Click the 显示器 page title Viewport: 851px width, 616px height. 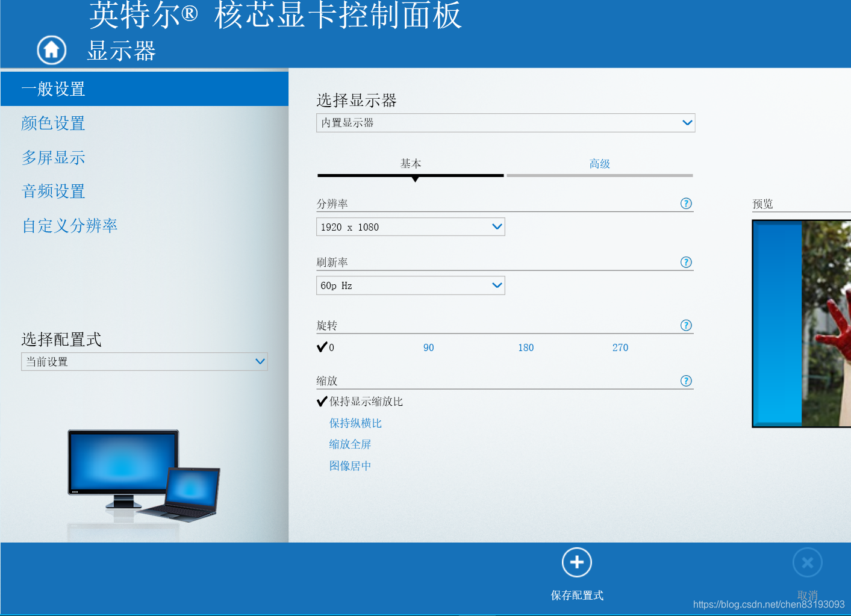click(121, 51)
